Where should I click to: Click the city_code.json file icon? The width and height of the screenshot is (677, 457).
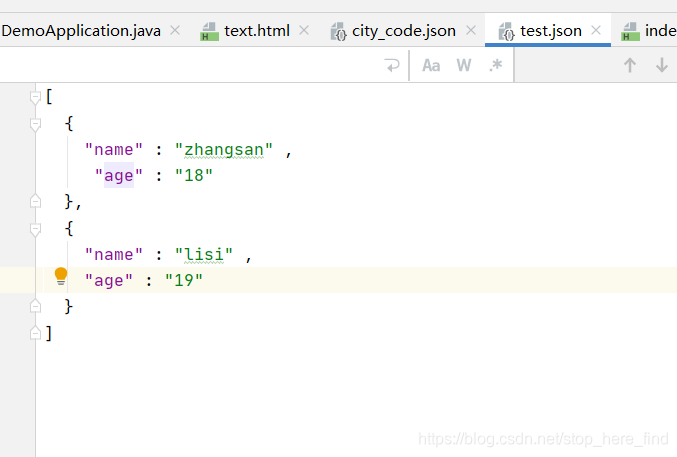[338, 32]
